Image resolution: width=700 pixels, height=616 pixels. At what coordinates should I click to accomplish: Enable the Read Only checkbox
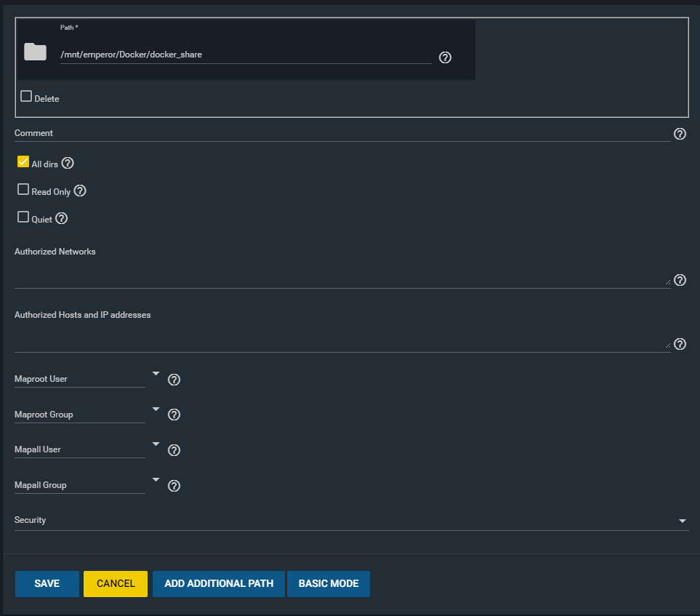[x=23, y=189]
